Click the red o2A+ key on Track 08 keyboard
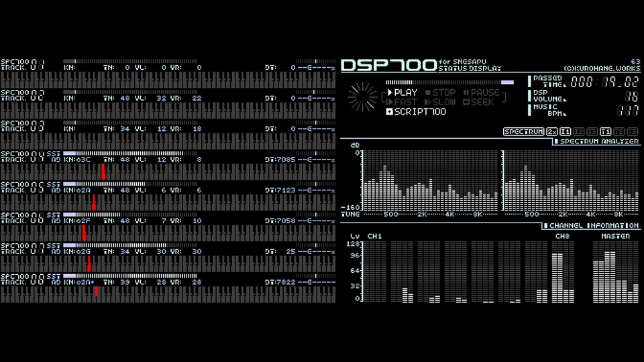The height and width of the screenshot is (362, 644). [x=96, y=291]
